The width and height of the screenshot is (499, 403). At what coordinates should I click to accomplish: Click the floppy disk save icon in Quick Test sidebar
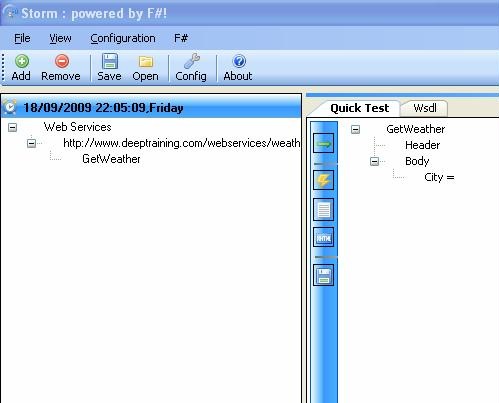coord(323,275)
